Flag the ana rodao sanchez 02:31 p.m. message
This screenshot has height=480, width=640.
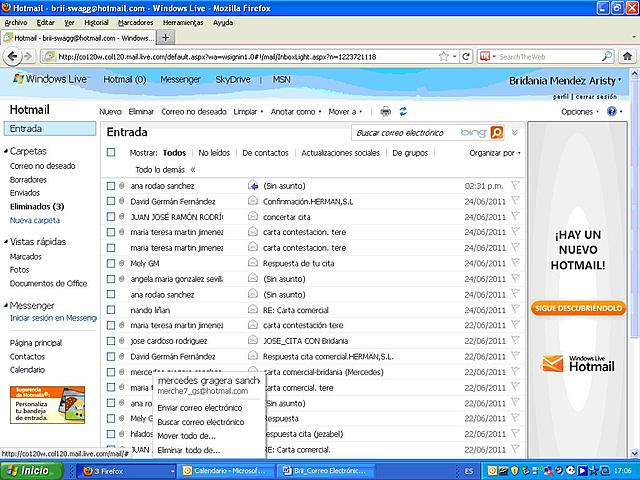(515, 185)
